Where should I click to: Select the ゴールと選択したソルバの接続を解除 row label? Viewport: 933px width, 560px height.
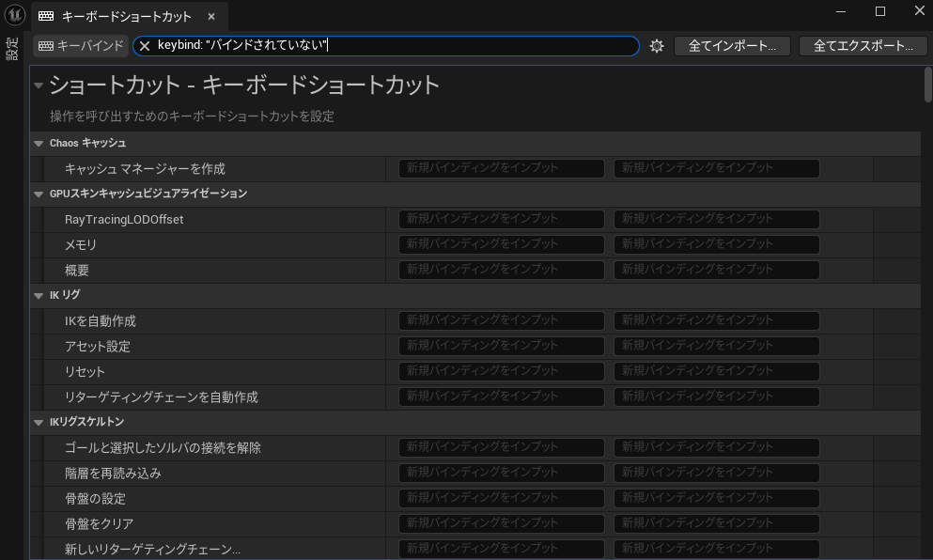[163, 448]
